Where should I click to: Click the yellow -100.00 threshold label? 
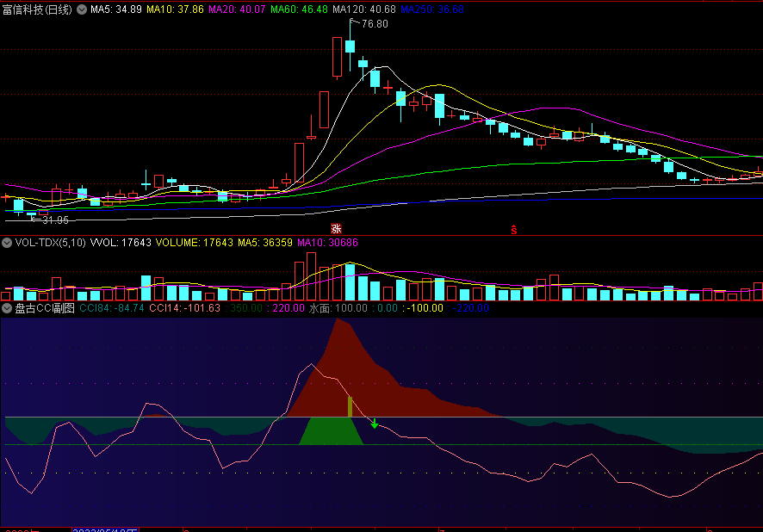(425, 308)
